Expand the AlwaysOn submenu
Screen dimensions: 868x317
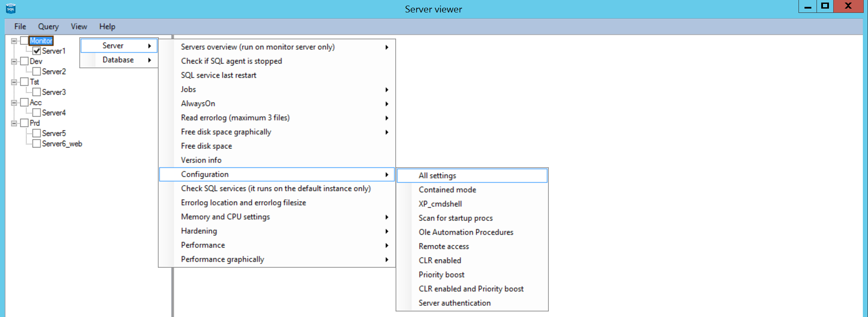[x=198, y=103]
